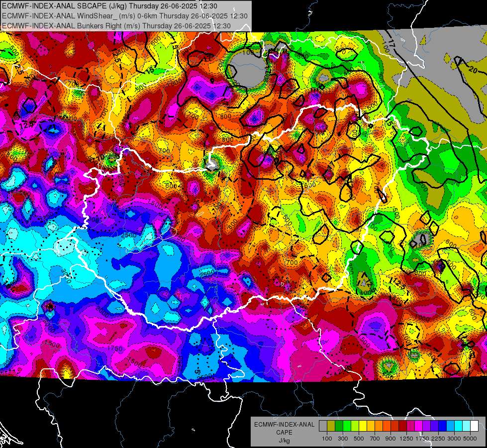This screenshot has width=487, height=448.
Task: Select the orange-red swatch left of 900
Action: pos(387,426)
